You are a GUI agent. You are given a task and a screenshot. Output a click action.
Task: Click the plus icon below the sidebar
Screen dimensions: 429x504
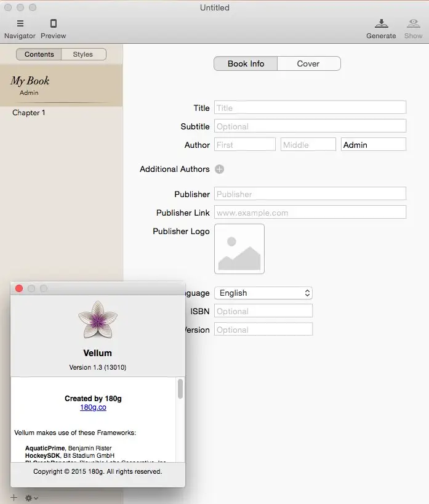pos(14,498)
